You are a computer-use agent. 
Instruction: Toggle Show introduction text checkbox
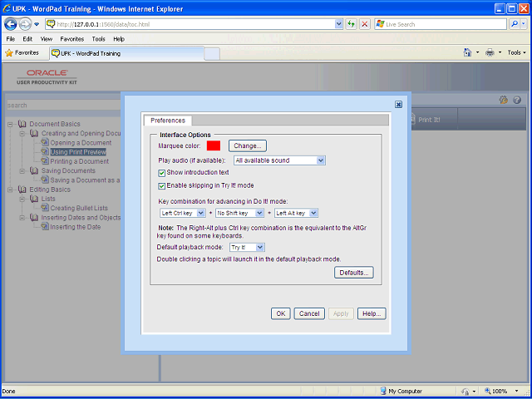coord(162,173)
